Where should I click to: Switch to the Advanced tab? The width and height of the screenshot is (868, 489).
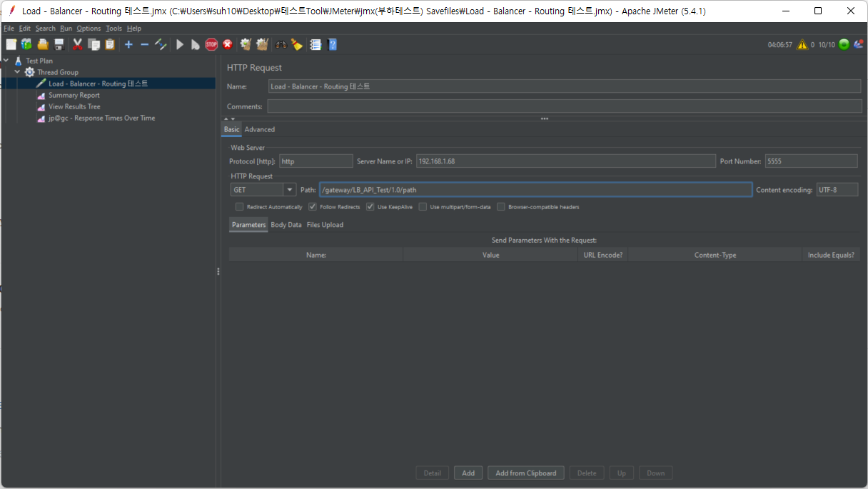coord(260,129)
